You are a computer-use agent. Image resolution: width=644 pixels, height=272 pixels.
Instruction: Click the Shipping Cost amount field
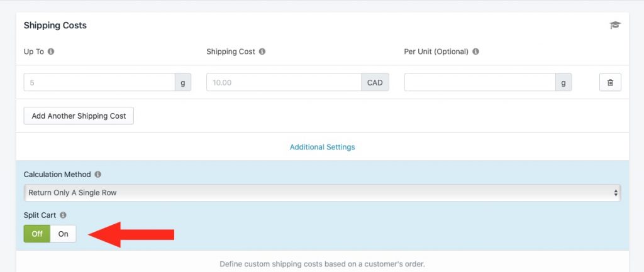[x=284, y=82]
